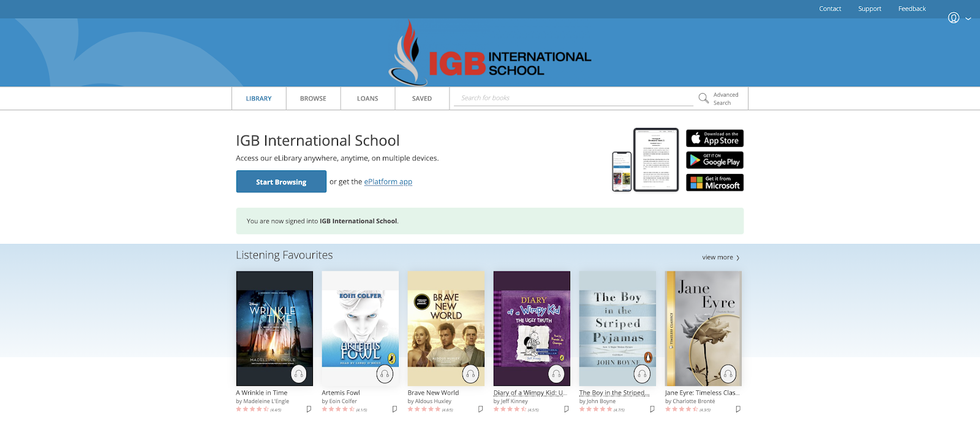This screenshot has height=427, width=980.
Task: Select author John Boyne
Action: click(x=601, y=401)
